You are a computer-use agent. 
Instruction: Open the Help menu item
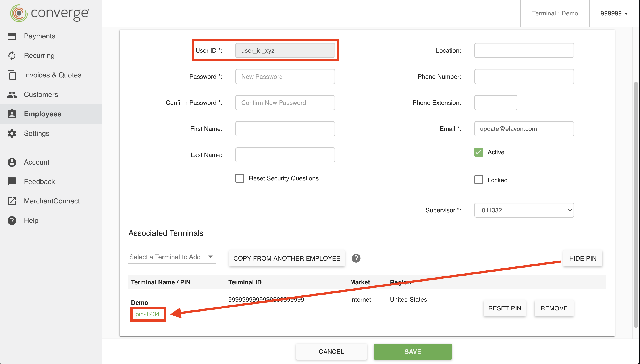coord(31,220)
